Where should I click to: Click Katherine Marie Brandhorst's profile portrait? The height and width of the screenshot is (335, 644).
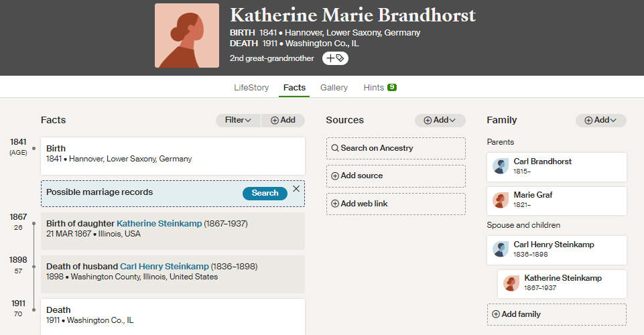tap(187, 36)
